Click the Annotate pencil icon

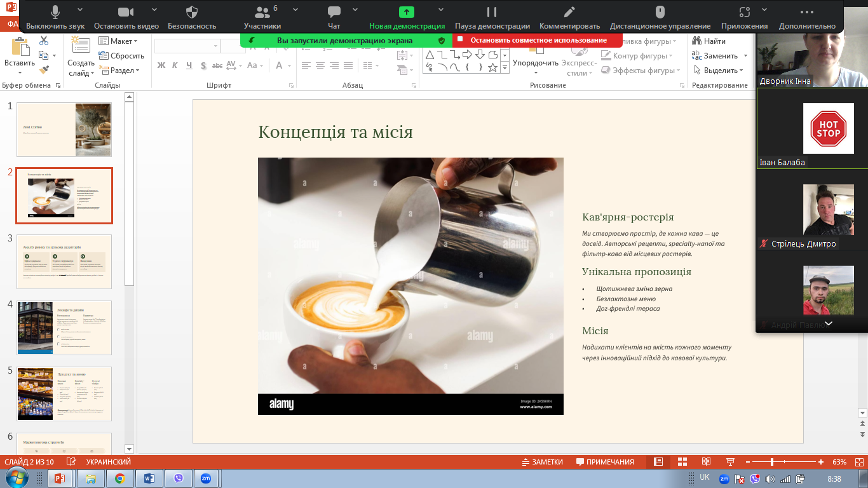point(569,13)
